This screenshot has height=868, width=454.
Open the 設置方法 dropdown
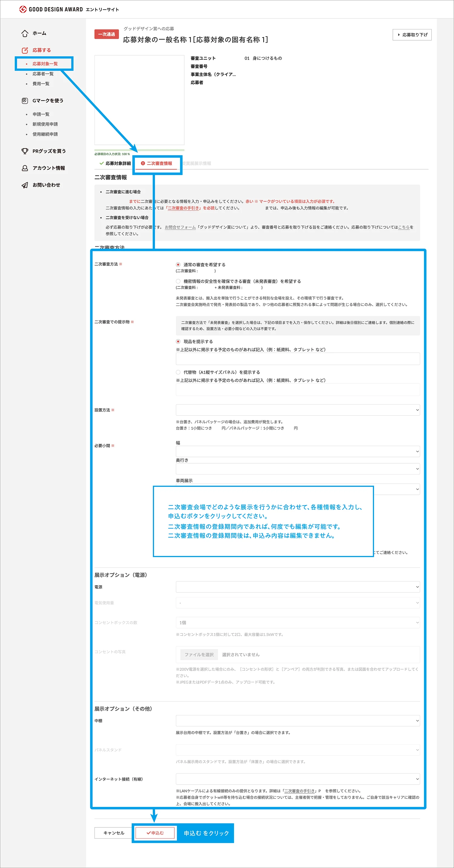click(x=298, y=410)
